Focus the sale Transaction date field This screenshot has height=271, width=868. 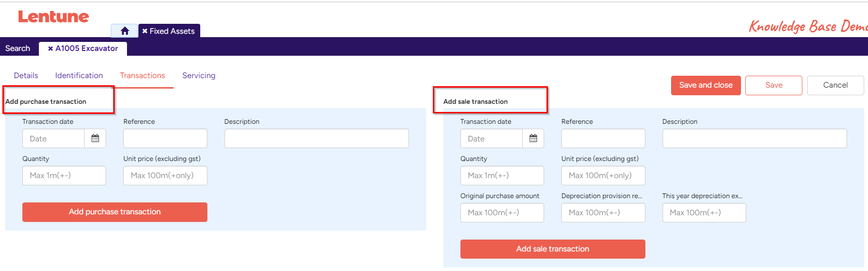491,139
